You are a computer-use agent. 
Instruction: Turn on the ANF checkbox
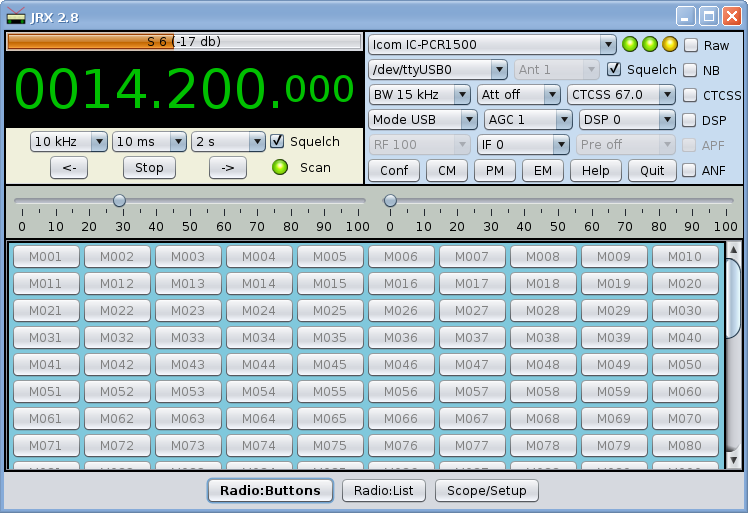pos(690,170)
